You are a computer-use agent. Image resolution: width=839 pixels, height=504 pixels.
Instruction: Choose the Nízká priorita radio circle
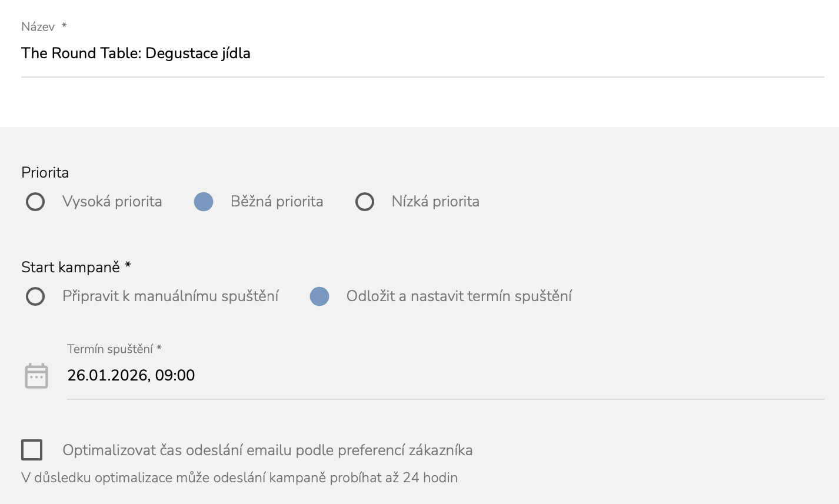(365, 202)
